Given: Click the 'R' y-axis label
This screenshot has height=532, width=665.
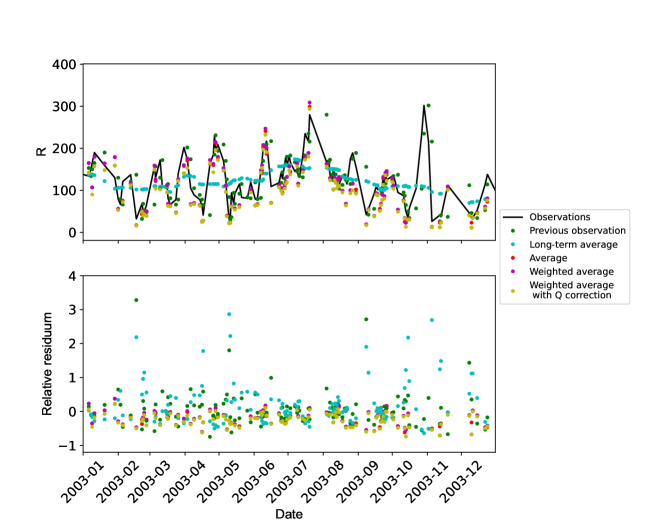Looking at the screenshot, I should point(41,152).
